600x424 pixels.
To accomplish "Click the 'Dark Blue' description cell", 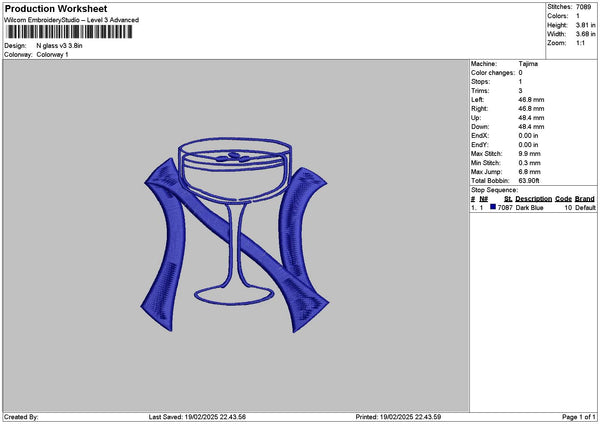I will coord(529,208).
